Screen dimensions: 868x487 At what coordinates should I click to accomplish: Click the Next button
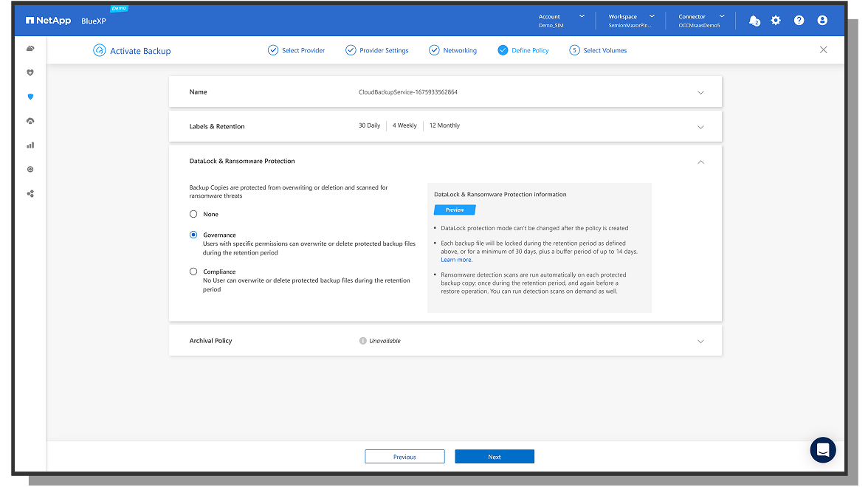[495, 456]
